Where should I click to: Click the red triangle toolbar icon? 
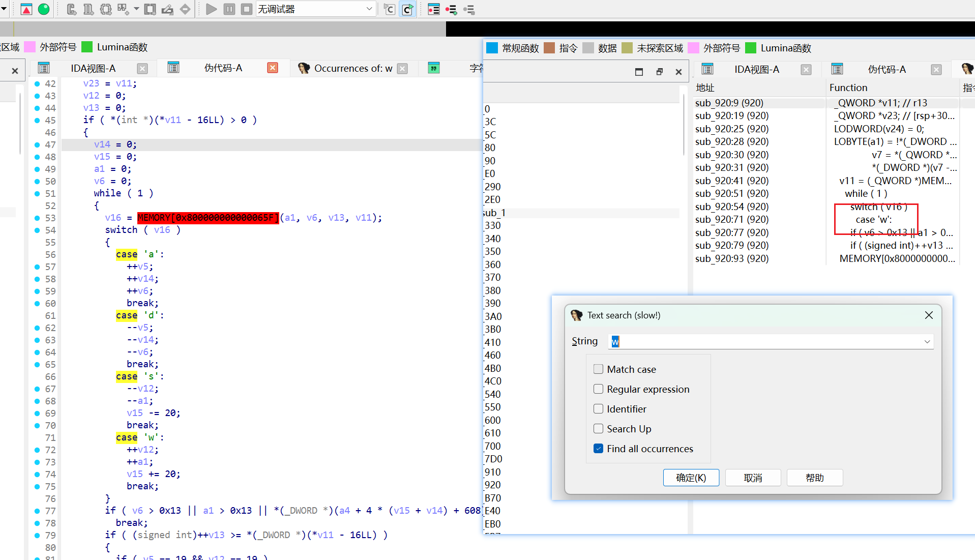(x=26, y=9)
